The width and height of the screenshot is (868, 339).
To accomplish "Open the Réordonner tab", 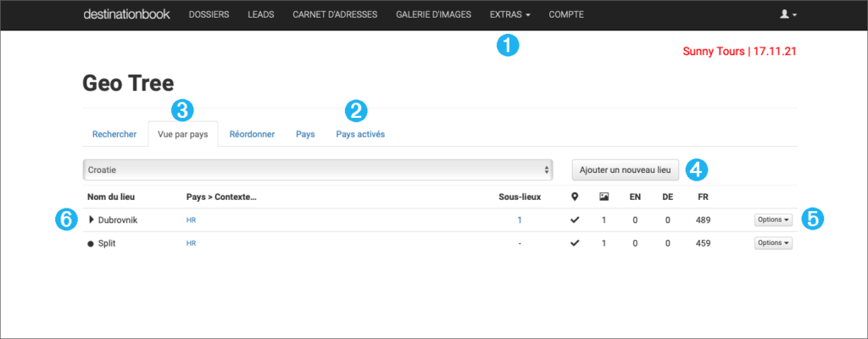I will pos(252,134).
